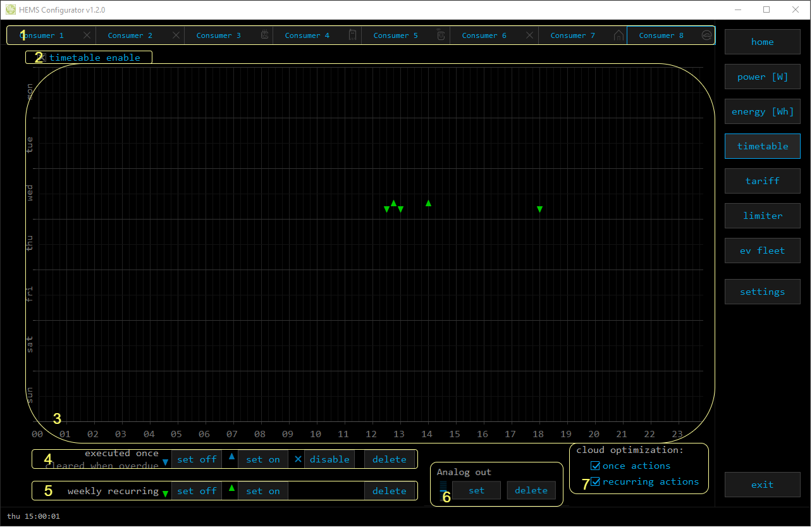Open the ev fleet page
Image resolution: width=812 pixels, height=527 pixels.
762,251
